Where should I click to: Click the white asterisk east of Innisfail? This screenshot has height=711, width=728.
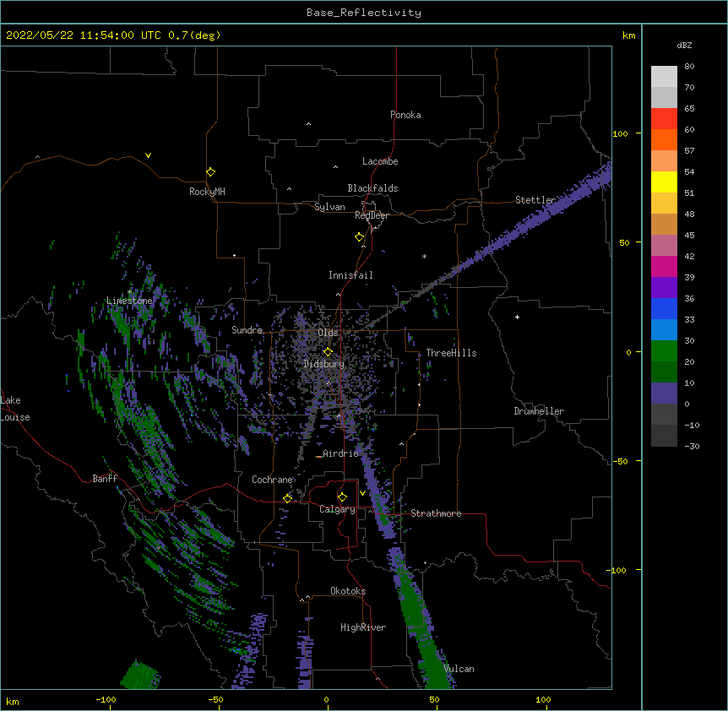pyautogui.click(x=424, y=256)
